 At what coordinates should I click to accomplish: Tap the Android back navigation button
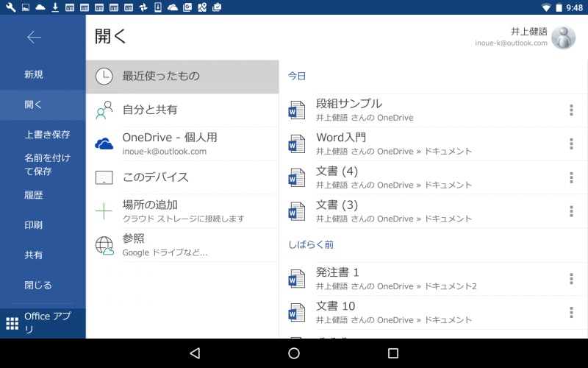point(195,353)
